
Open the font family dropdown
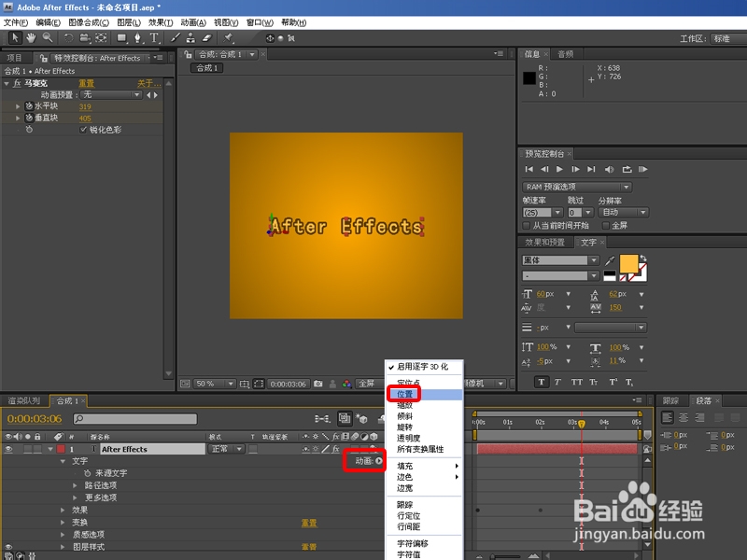click(x=560, y=260)
